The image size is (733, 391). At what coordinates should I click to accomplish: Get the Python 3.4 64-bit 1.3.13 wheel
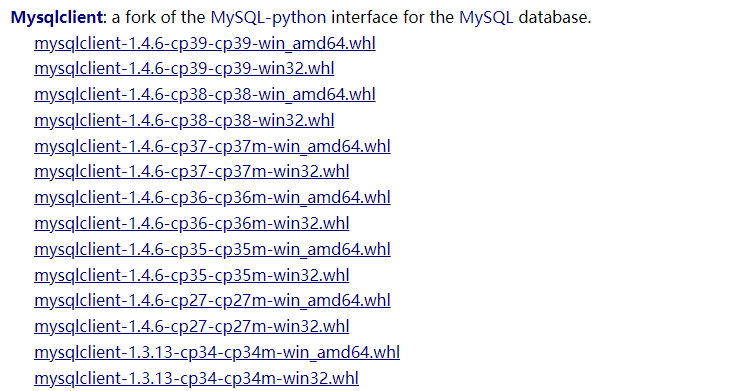[x=217, y=352]
